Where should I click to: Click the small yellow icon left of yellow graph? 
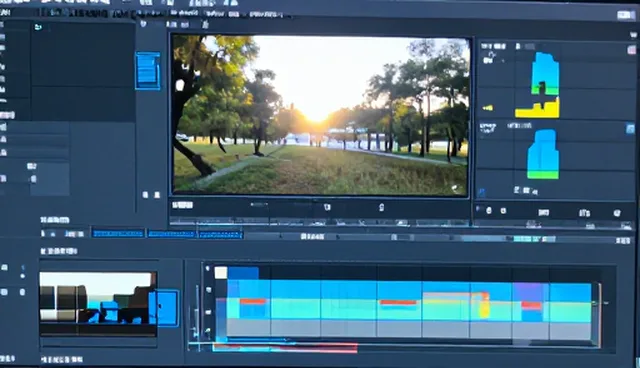pyautogui.click(x=488, y=108)
